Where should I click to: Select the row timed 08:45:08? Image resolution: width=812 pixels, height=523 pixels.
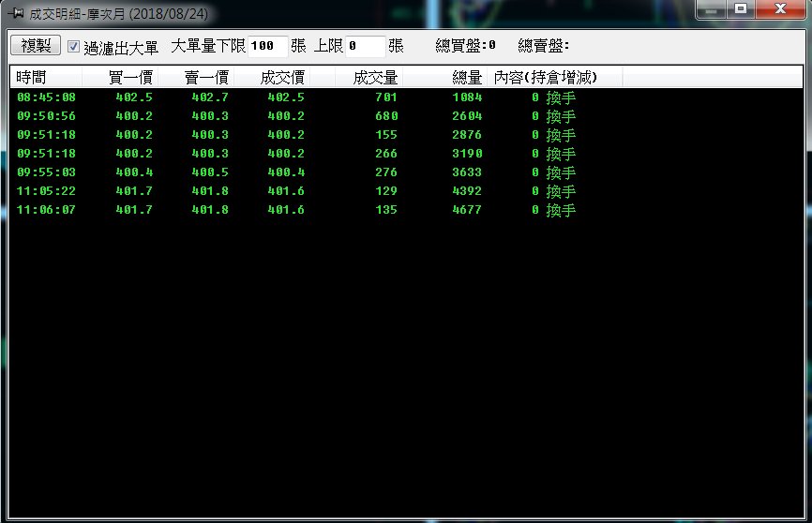[406, 97]
